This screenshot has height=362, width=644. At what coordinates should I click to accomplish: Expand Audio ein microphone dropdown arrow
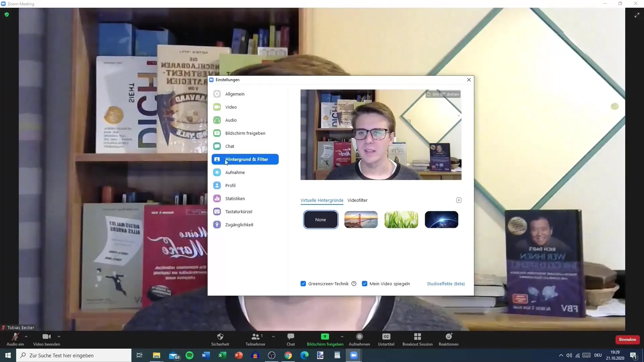(25, 337)
